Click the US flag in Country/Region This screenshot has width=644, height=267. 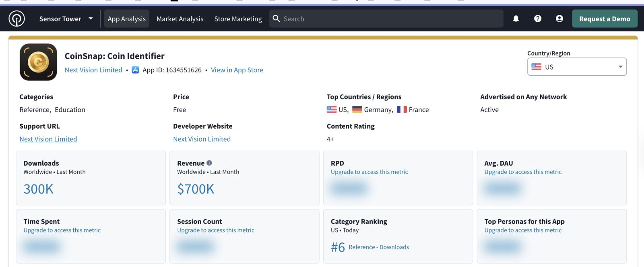(536, 67)
